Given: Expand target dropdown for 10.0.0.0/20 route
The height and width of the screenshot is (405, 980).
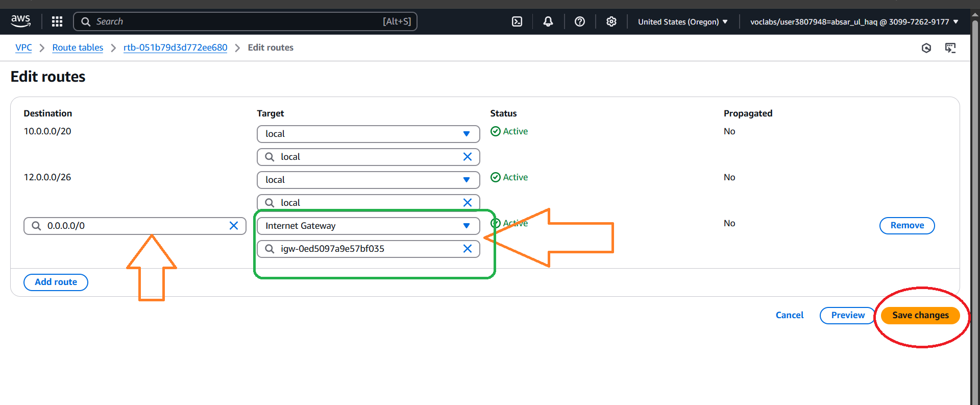Looking at the screenshot, I should (368, 134).
